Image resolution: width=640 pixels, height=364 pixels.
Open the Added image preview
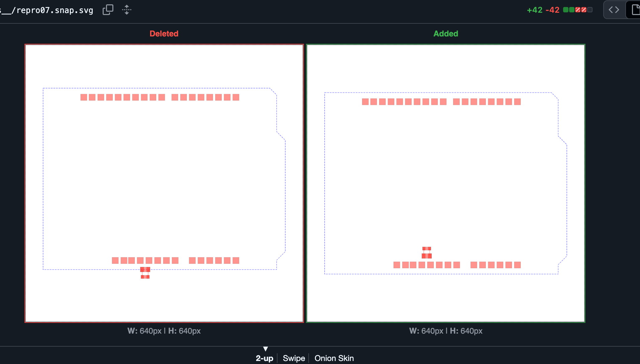click(x=446, y=183)
